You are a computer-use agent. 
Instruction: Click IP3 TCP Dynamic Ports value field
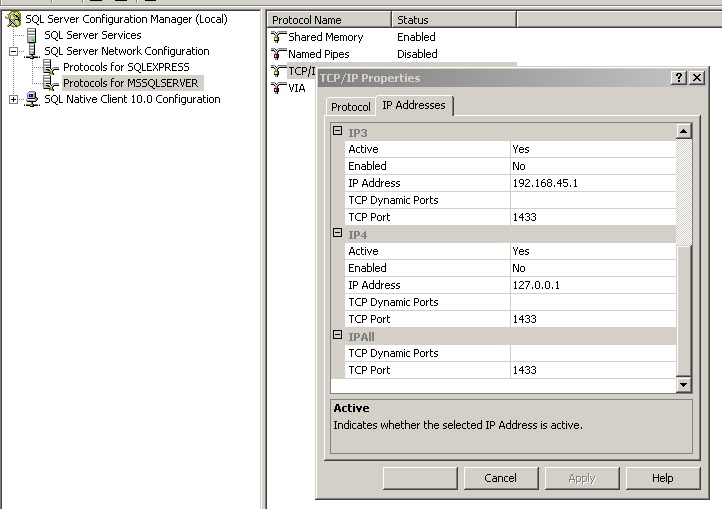[x=593, y=200]
